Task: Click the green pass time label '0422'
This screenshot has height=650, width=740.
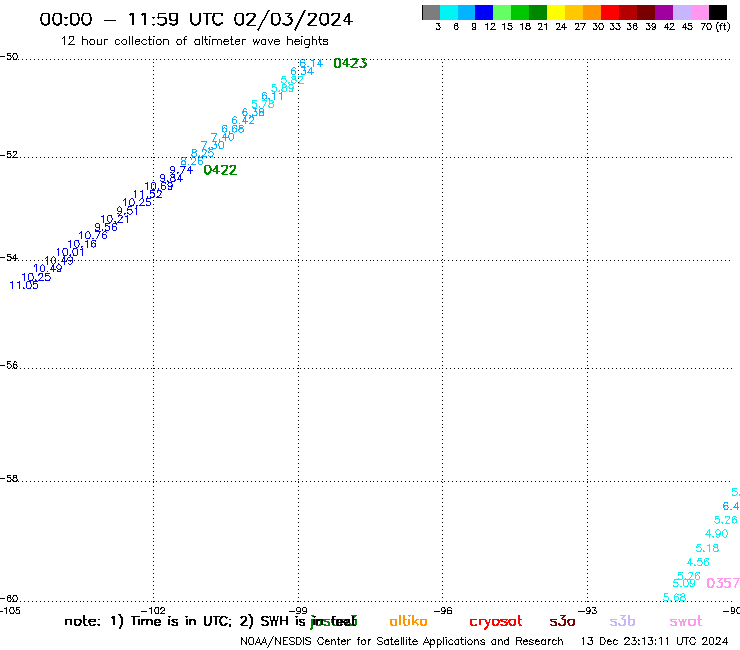Action: coord(220,170)
